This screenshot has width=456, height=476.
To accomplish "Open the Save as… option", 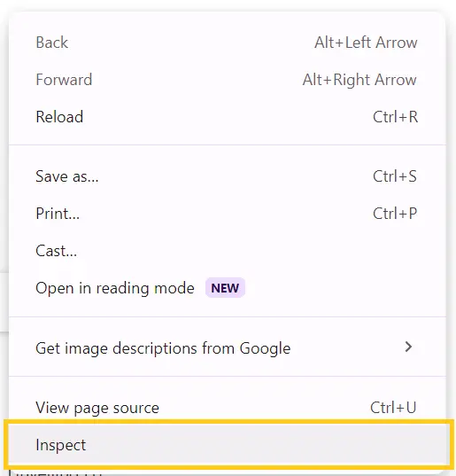I will tap(227, 176).
